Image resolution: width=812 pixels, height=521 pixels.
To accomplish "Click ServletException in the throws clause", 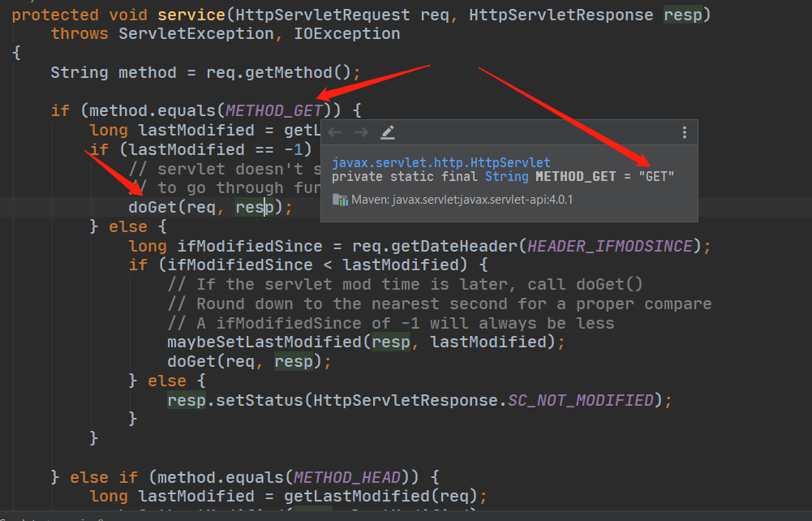I will coord(196,33).
